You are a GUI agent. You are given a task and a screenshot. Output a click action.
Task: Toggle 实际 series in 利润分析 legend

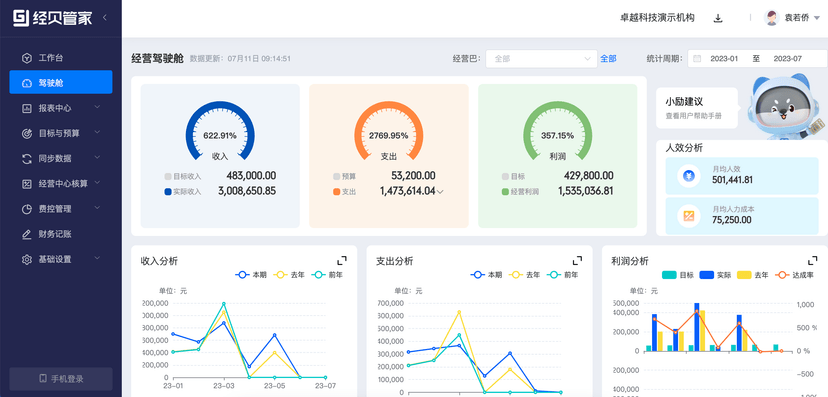(715, 275)
